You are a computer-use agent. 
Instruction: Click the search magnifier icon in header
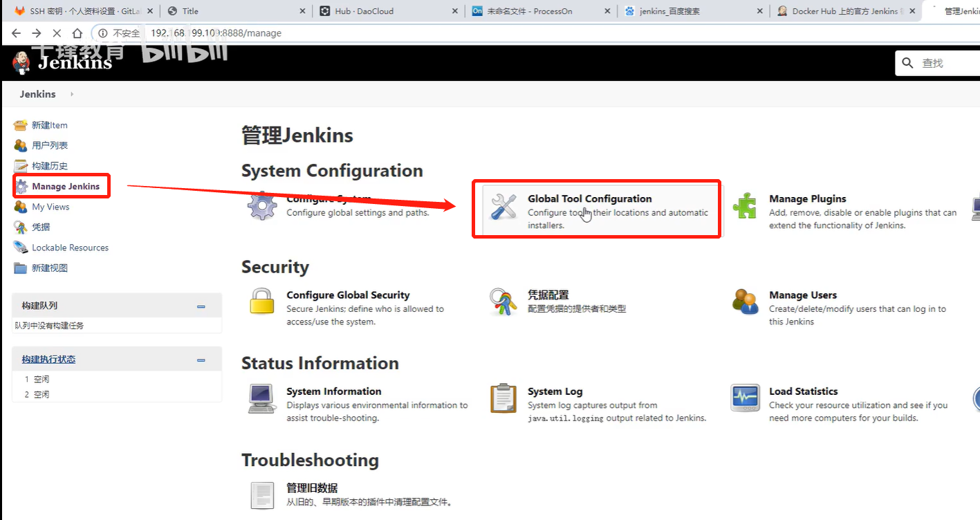(x=908, y=63)
